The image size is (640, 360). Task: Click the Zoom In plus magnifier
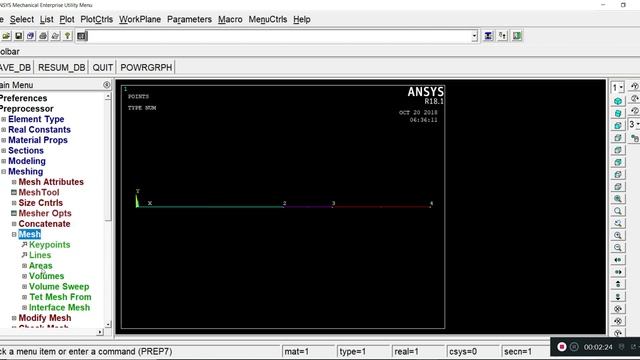coord(618,236)
